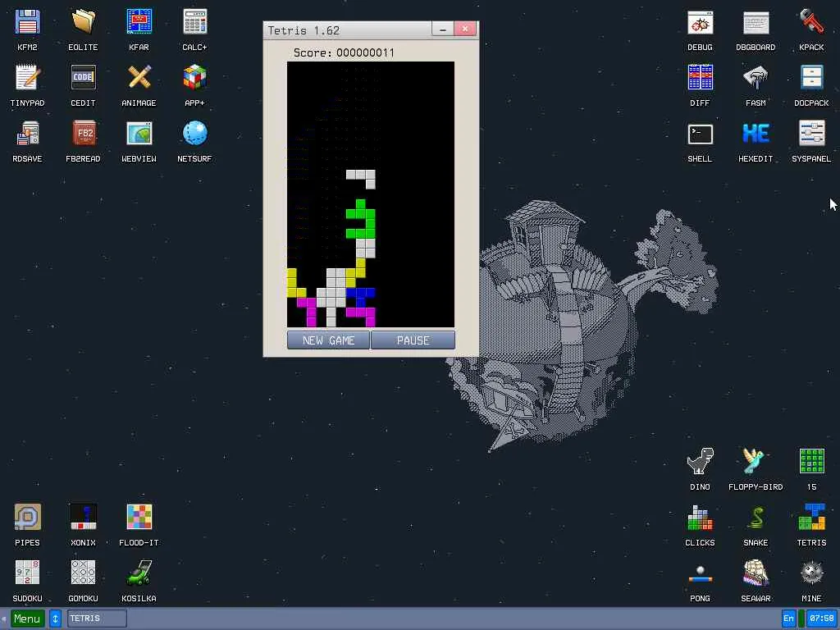Screen dimensions: 840x630
Task: Launch the DOCPACK cabinet icon
Action: coord(811,78)
